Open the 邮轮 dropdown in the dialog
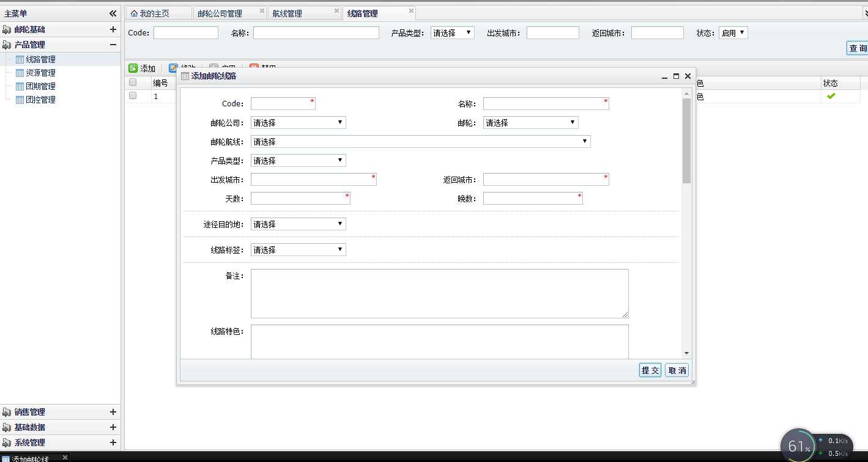Image resolution: width=868 pixels, height=462 pixels. 531,123
